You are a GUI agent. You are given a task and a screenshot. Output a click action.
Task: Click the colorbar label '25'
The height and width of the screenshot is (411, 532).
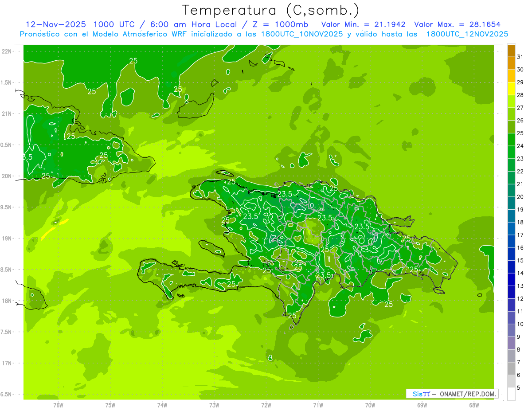[520, 133]
